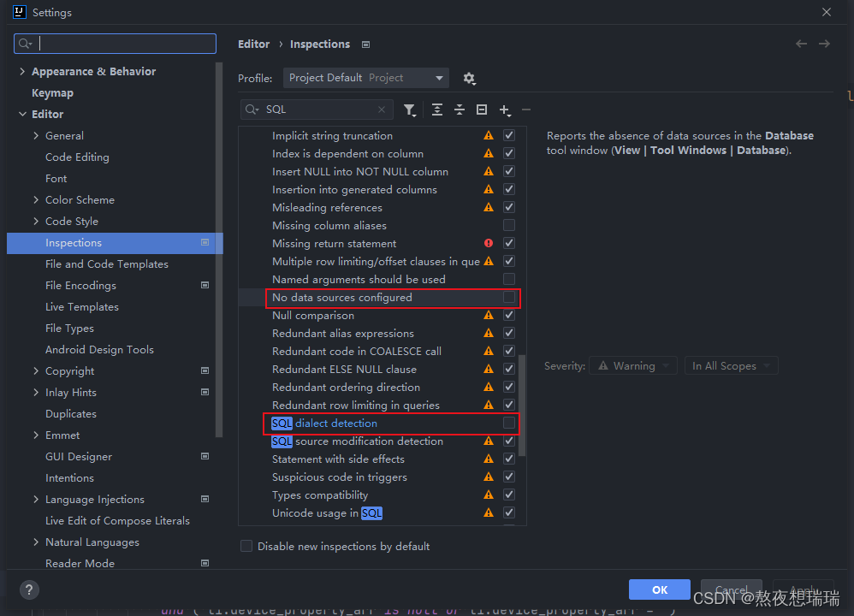Enable the SQL dialect detection checkbox
854x616 pixels.
pos(508,423)
